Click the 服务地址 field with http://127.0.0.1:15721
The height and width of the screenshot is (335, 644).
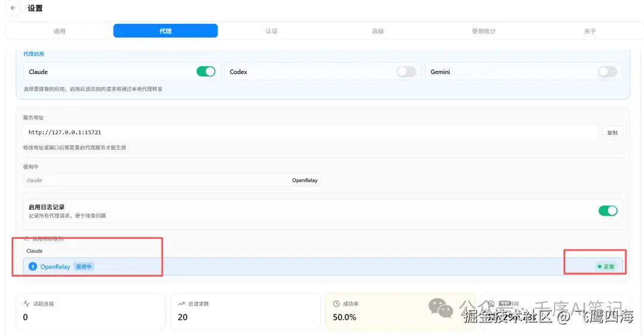click(310, 133)
